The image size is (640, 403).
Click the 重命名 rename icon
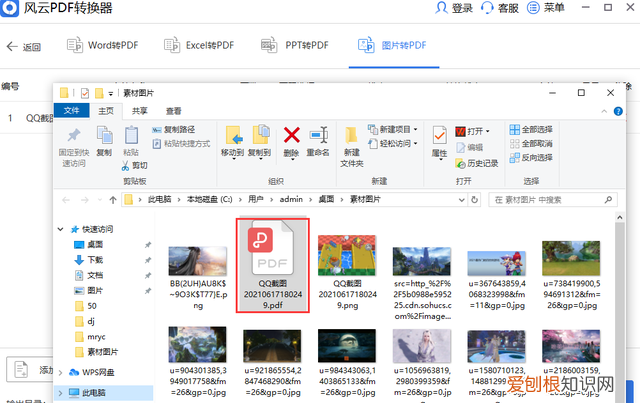click(318, 135)
